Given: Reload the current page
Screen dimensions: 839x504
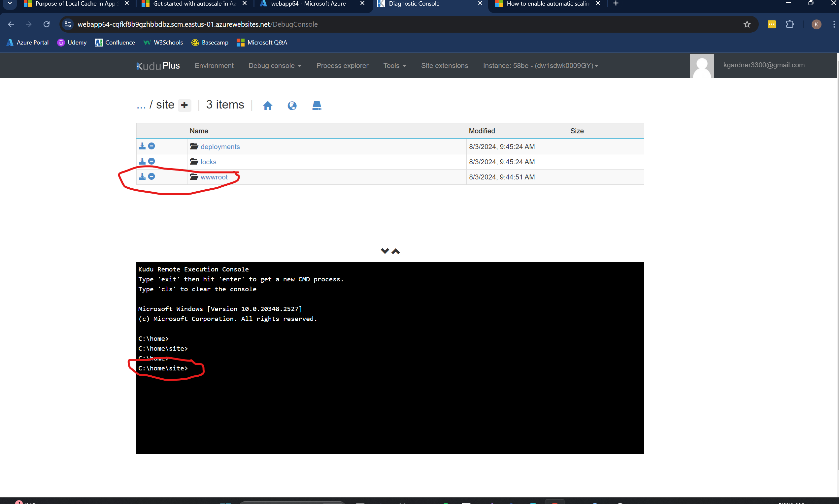Looking at the screenshot, I should point(47,24).
